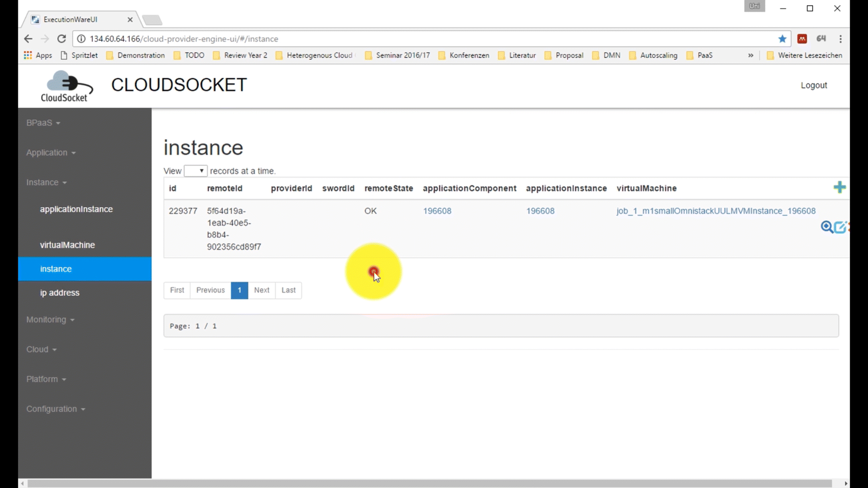Click the remoteState column header
This screenshot has width=868, height=488.
(389, 188)
